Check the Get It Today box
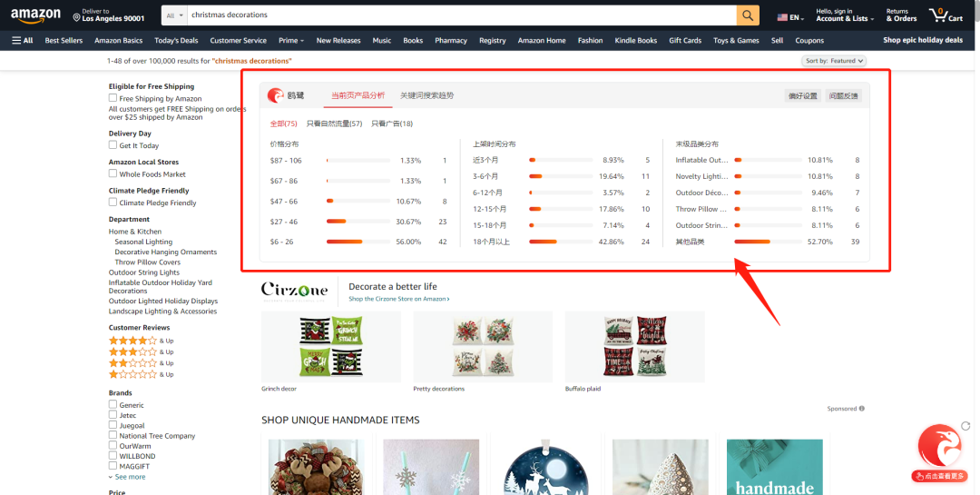Screen dimensions: 980x495 click(x=113, y=145)
